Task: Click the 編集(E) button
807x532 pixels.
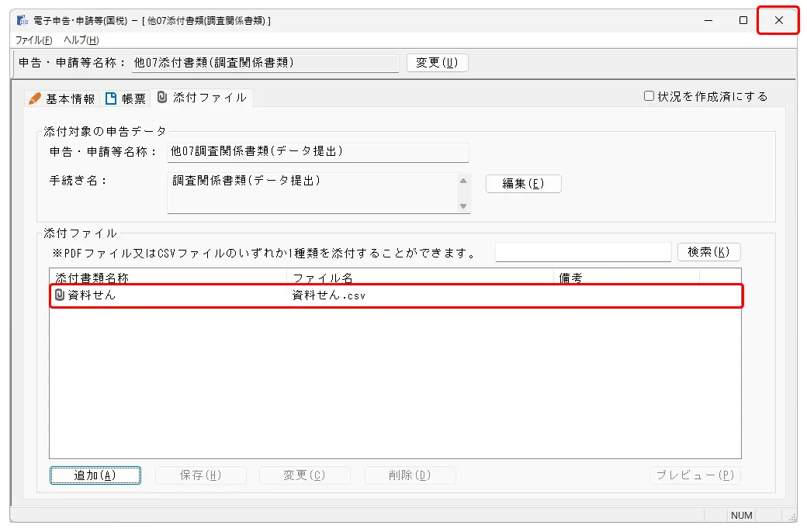Action: (523, 184)
